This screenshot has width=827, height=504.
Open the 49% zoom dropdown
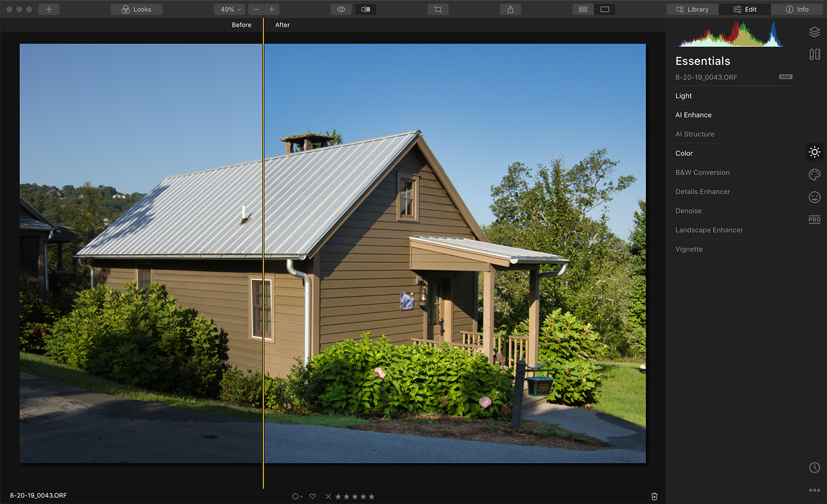[x=231, y=9]
